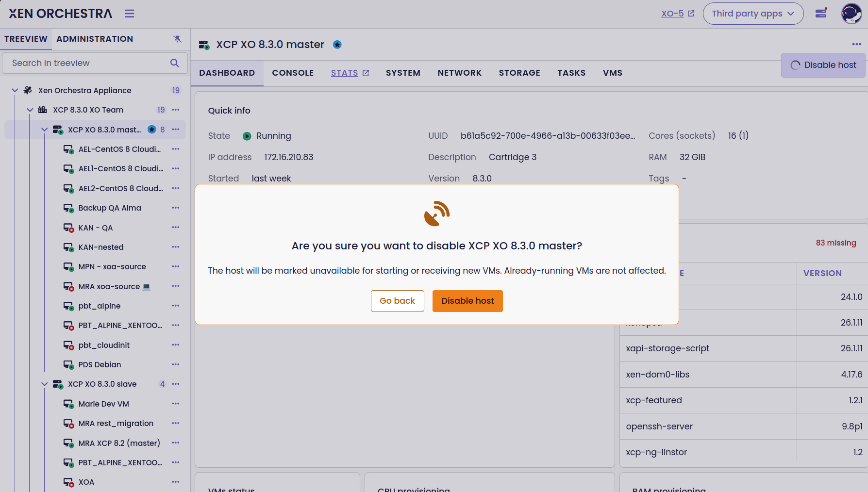Click the Cartridge 3 description value
The height and width of the screenshot is (492, 868).
click(x=513, y=157)
